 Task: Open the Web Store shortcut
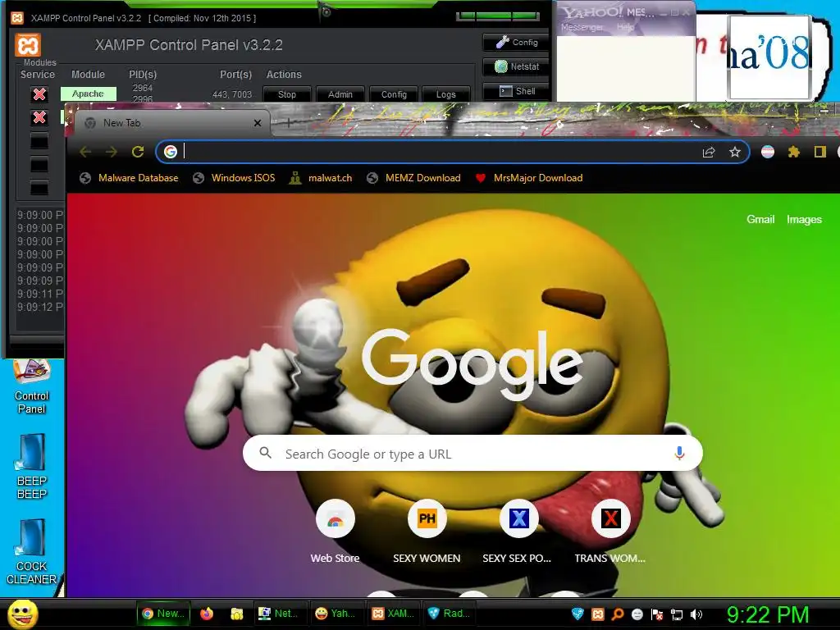point(336,518)
